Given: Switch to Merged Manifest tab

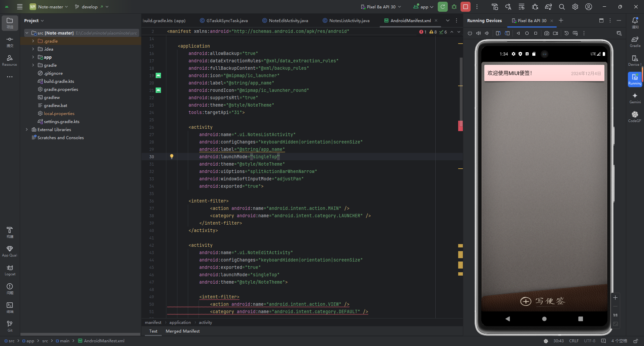Looking at the screenshot, I should point(182,331).
